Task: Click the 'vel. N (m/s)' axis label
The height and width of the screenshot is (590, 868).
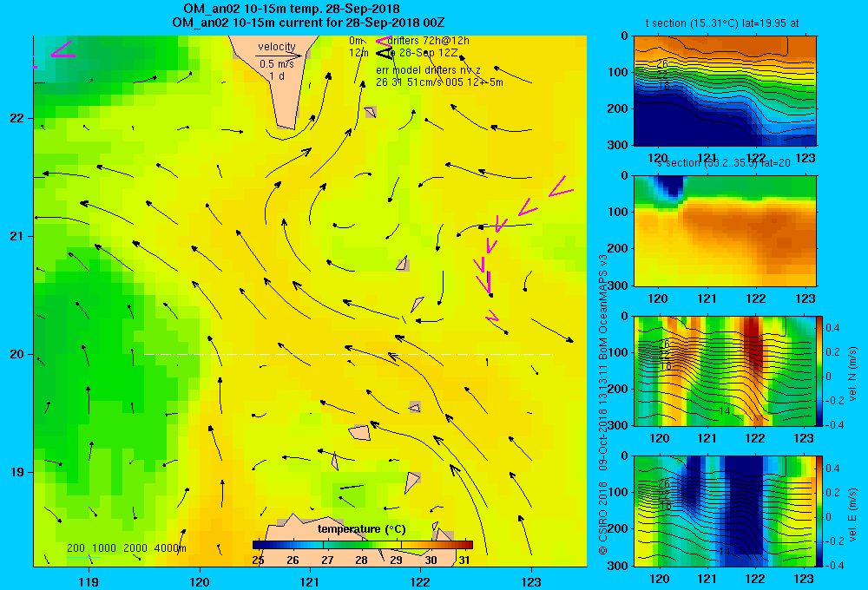Action: coord(853,373)
